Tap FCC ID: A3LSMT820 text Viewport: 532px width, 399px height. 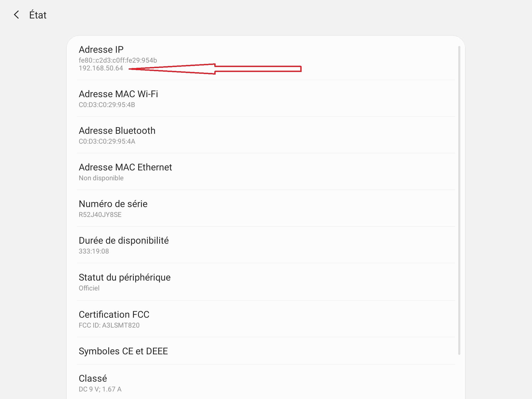109,325
